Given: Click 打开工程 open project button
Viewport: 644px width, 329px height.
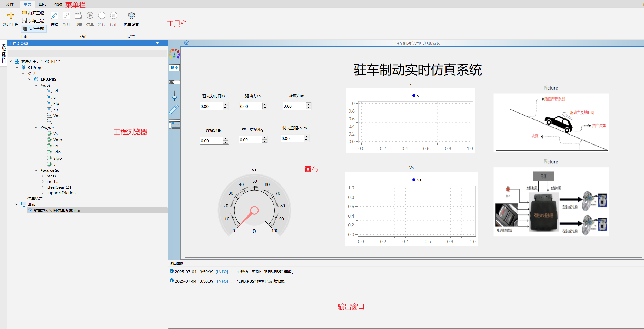Looking at the screenshot, I should coord(33,13).
